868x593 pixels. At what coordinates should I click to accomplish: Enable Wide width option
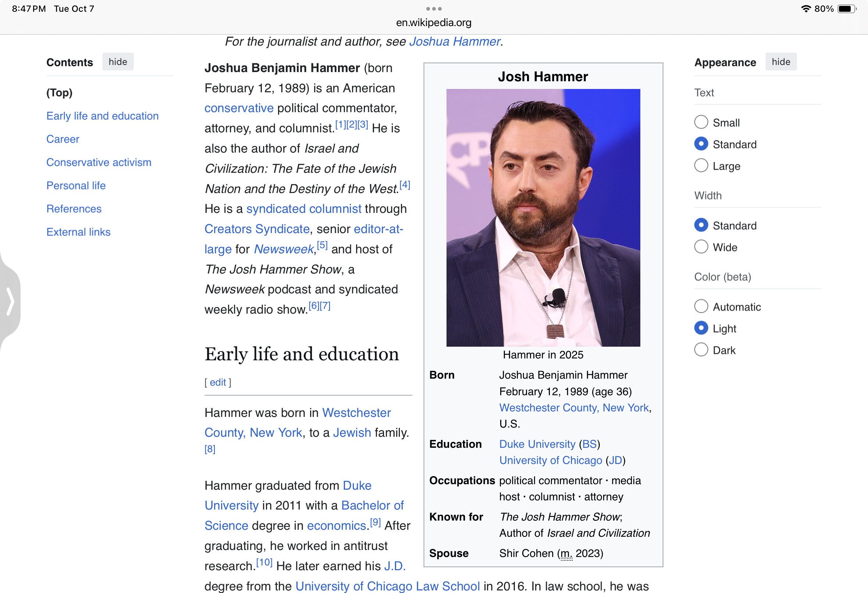pos(701,247)
